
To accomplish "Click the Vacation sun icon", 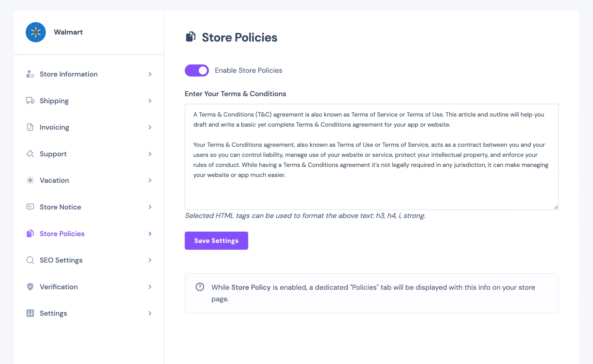I will click(x=30, y=180).
